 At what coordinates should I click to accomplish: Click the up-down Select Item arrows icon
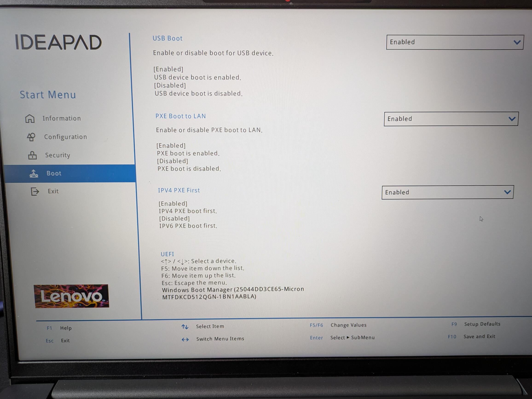pos(185,327)
